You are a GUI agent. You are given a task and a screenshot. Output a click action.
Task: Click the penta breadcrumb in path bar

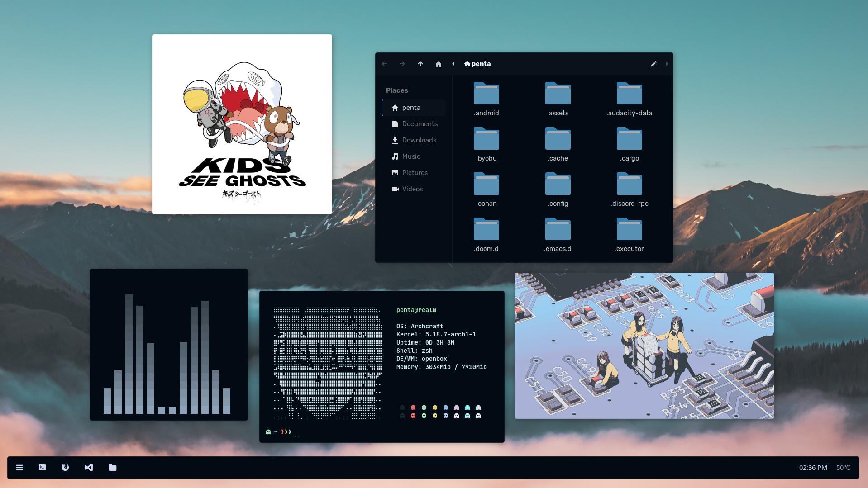point(477,64)
